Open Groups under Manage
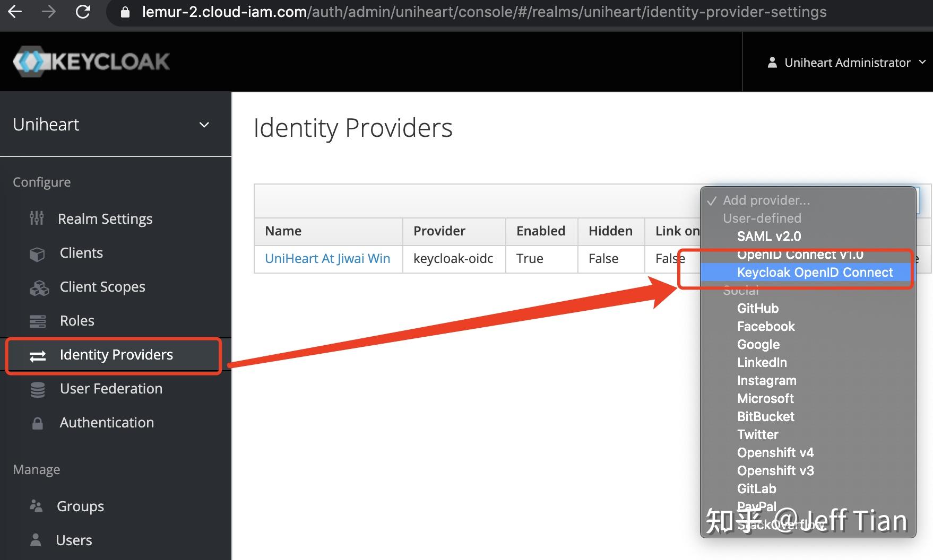 (x=80, y=506)
